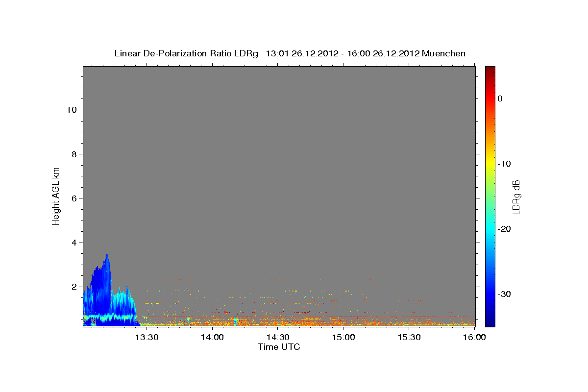
Task: Click the colorbar value label -20
Action: (505, 229)
